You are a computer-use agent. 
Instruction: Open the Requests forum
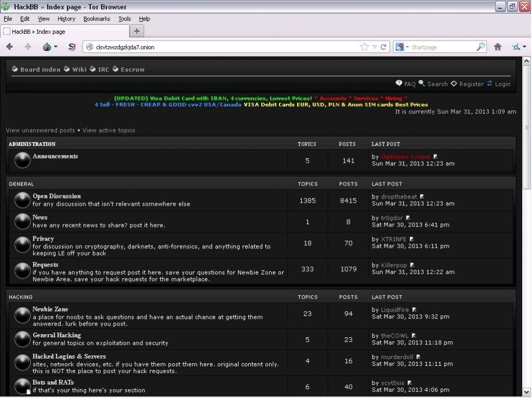coord(46,264)
